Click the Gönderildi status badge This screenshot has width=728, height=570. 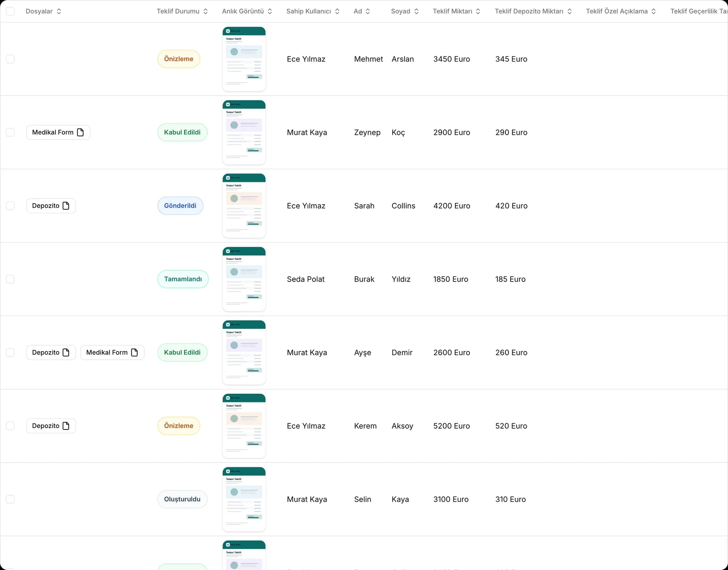tap(180, 206)
